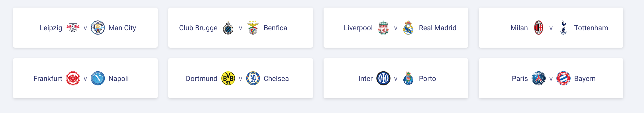This screenshot has height=113, width=644.
Task: Click the Club Brugge crest
Action: (x=228, y=28)
